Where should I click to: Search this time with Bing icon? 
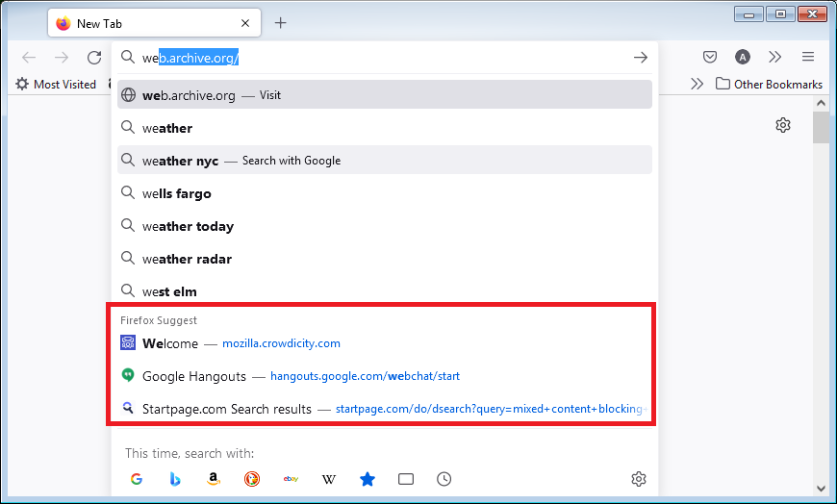175,479
